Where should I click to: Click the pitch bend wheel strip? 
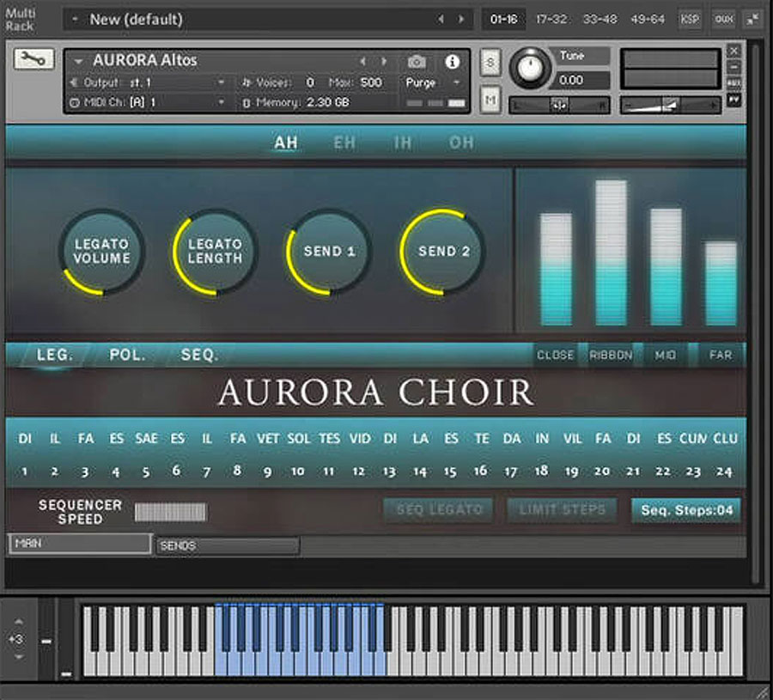tap(47, 639)
